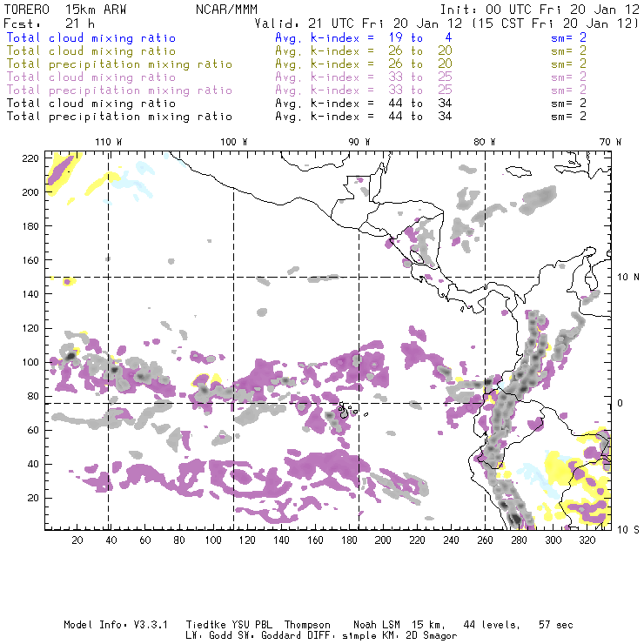Click the "110 W" longitude label
The width and height of the screenshot is (644, 644).
[x=109, y=142]
